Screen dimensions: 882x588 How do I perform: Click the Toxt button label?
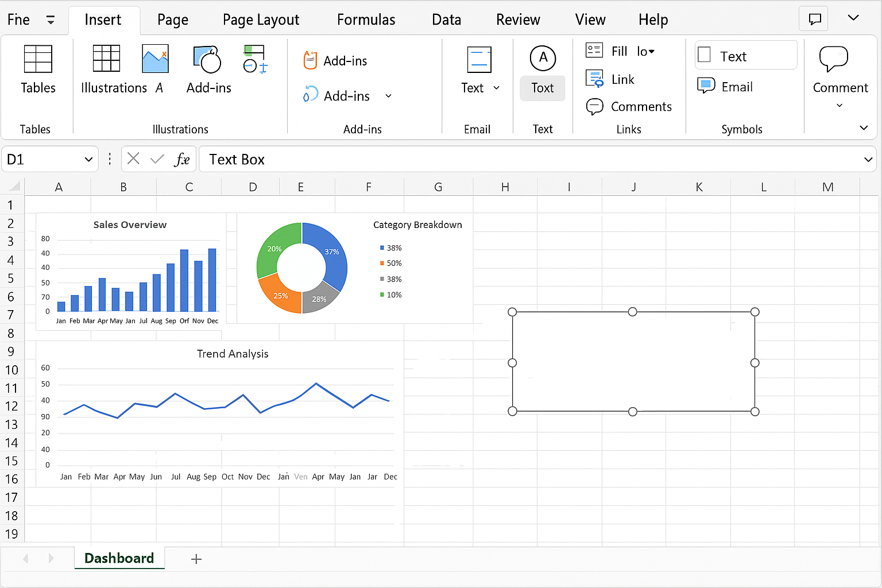(x=543, y=88)
